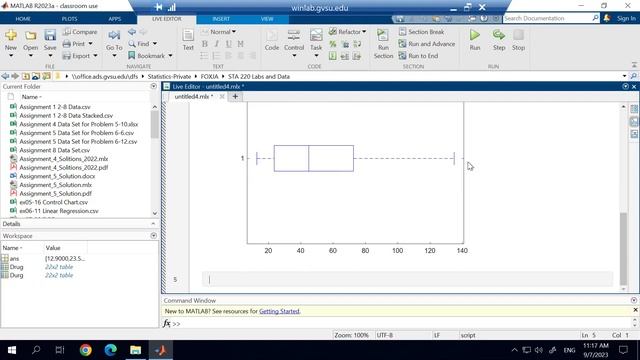Image resolution: width=640 pixels, height=360 pixels.
Task: Open the Control dropdown
Action: pos(294,56)
